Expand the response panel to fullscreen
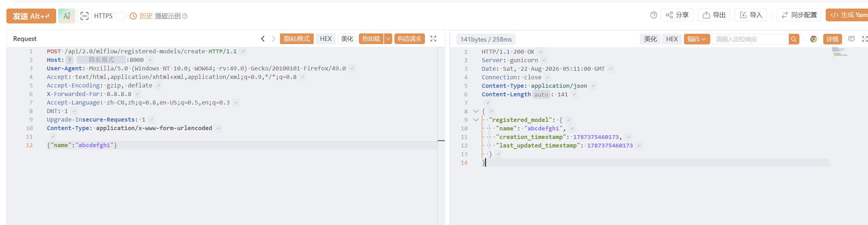This screenshot has width=868, height=225. point(865,39)
